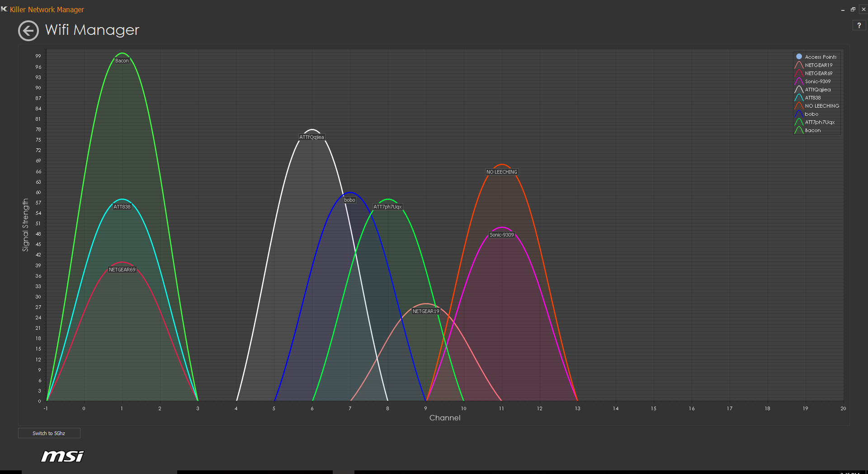Viewport: 868px width, 474px height.
Task: Select the NETGEAR19 label on the graph
Action: [426, 311]
